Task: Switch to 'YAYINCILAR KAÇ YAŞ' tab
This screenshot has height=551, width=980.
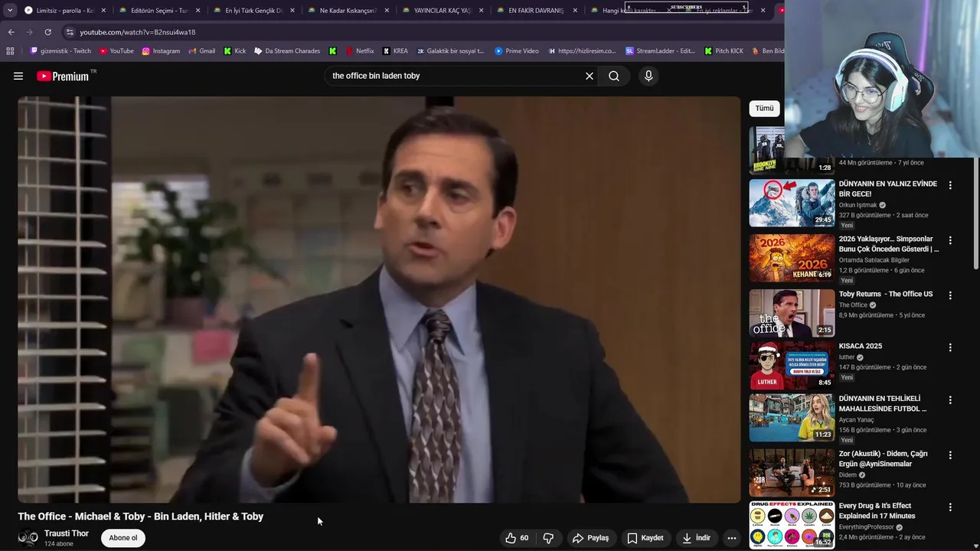Action: point(442,11)
